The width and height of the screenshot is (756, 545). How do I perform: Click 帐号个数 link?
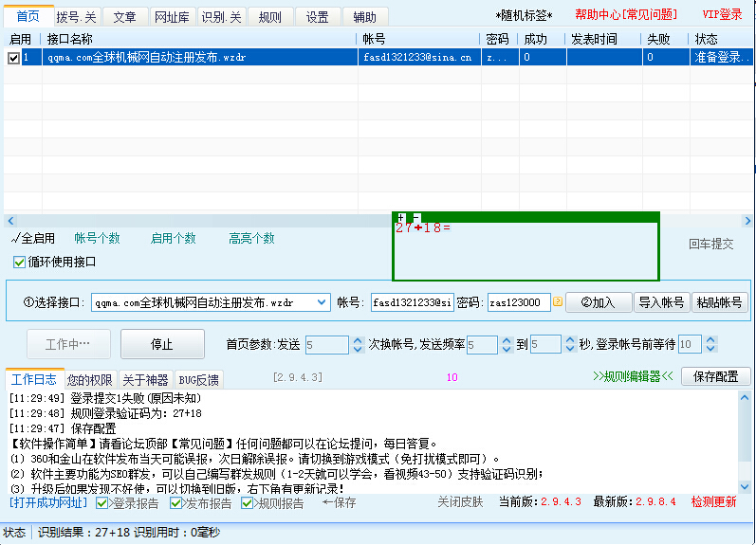tap(97, 238)
